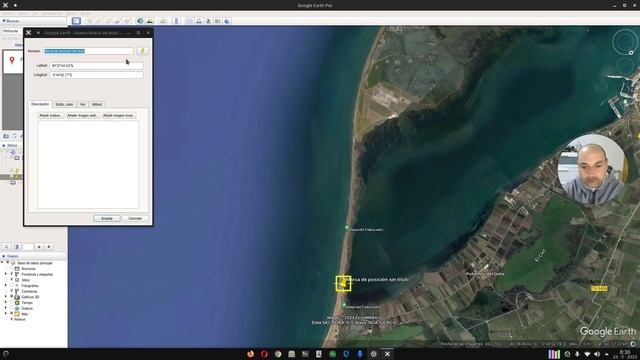
Task: Toggle the Fronteras y etiquetas layer checkbox
Action: click(11, 274)
